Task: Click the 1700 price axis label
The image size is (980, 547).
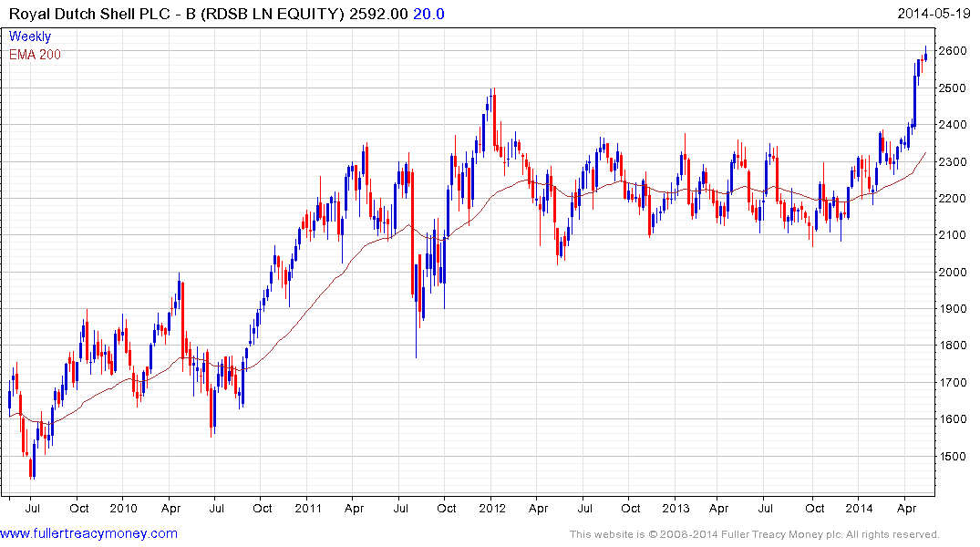Action: pyautogui.click(x=953, y=382)
